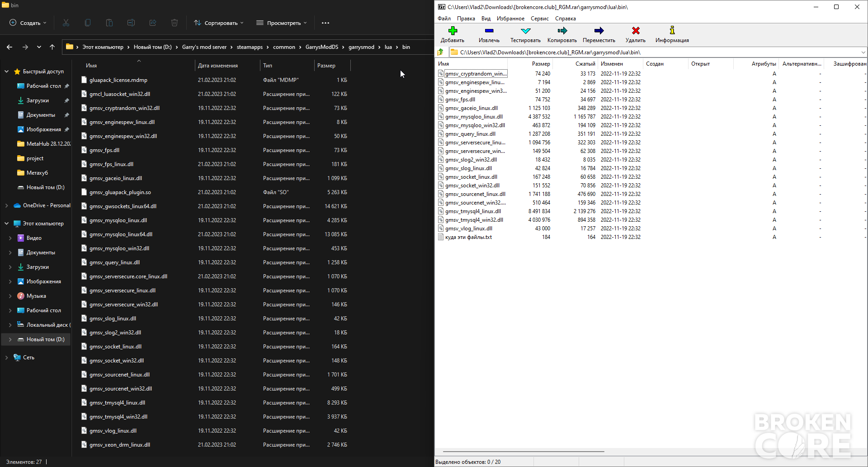Open recent locations dropdown chevron in Explorer

click(39, 47)
